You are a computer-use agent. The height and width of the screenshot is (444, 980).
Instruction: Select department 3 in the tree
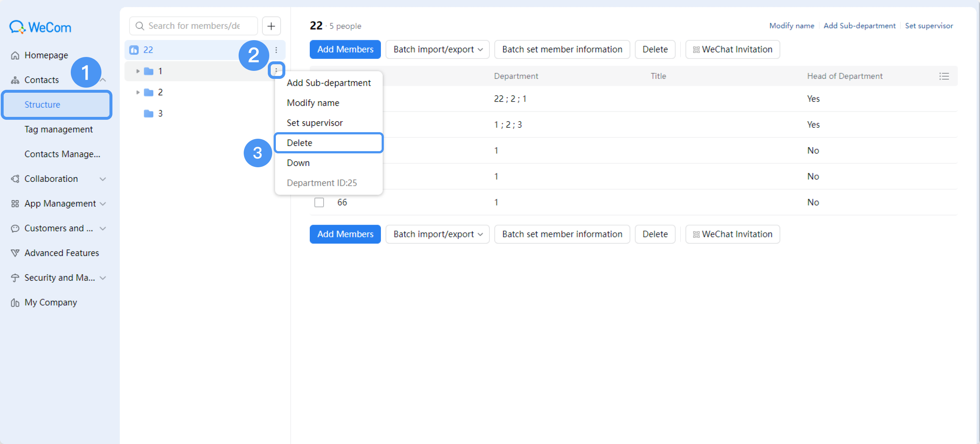pyautogui.click(x=205, y=114)
